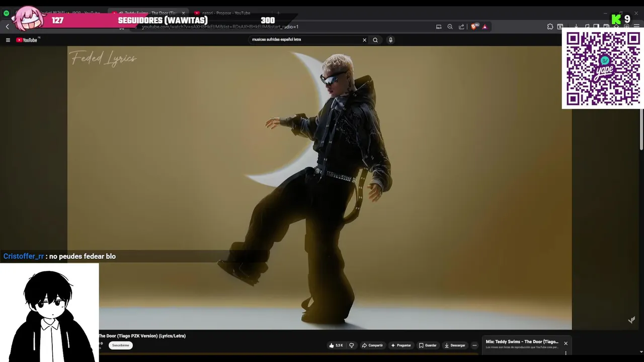Close the Teddy Swims browser tab
Image resolution: width=644 pixels, height=362 pixels.
[x=183, y=13]
